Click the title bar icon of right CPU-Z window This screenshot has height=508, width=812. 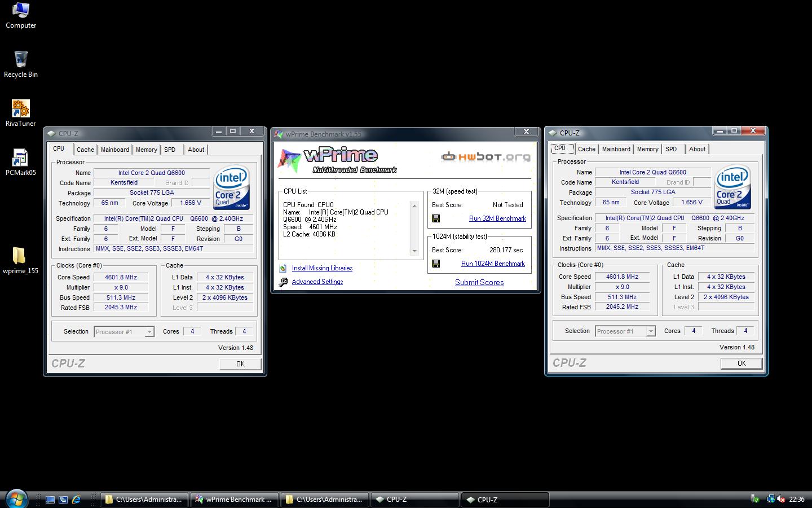(553, 133)
